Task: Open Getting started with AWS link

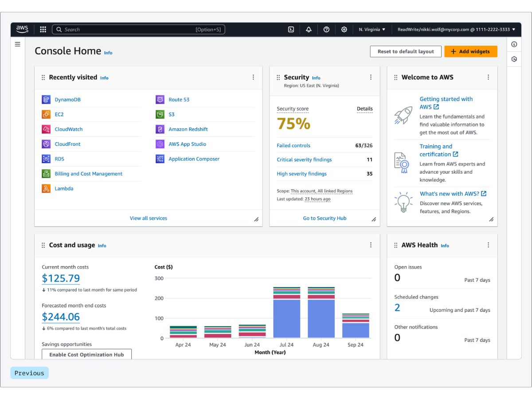Action: (446, 103)
